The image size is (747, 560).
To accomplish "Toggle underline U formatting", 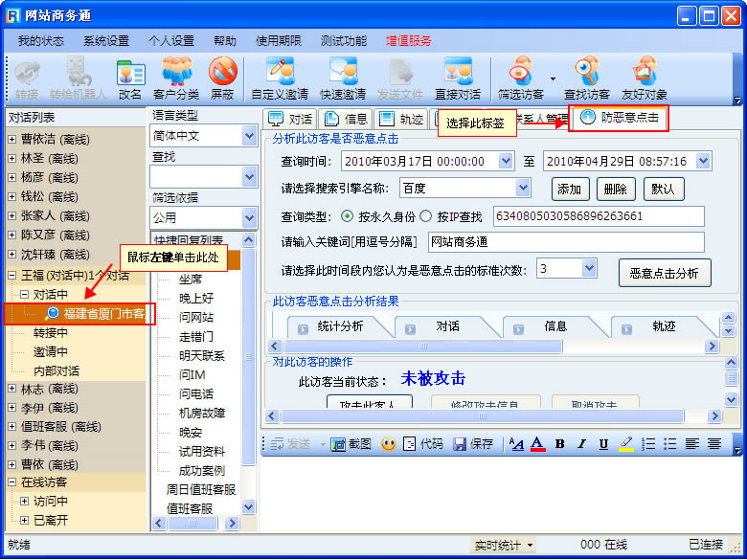I will pos(603,444).
